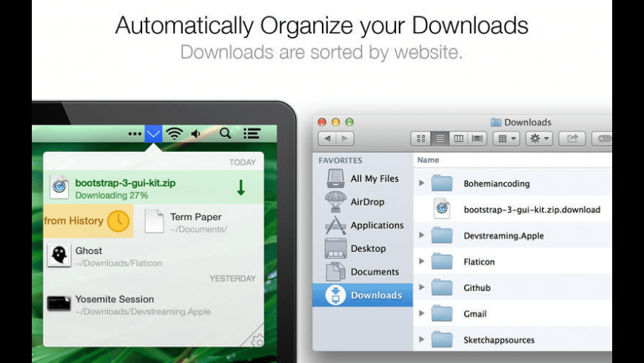This screenshot has width=644, height=363.
Task: Click the Github folder icon
Action: (x=442, y=287)
